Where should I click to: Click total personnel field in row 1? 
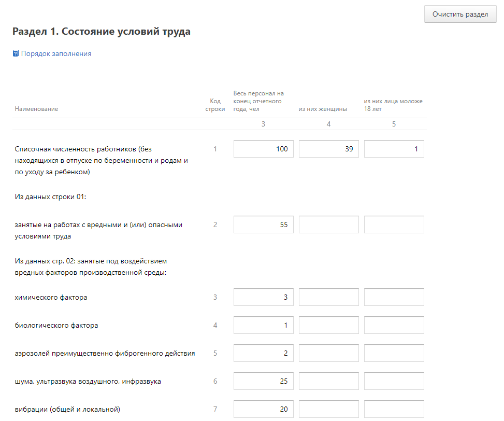(x=264, y=149)
